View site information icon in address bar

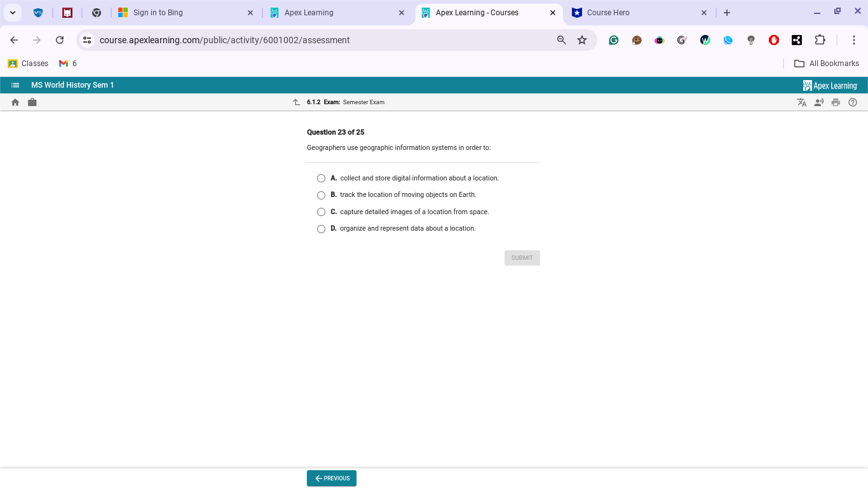click(88, 40)
